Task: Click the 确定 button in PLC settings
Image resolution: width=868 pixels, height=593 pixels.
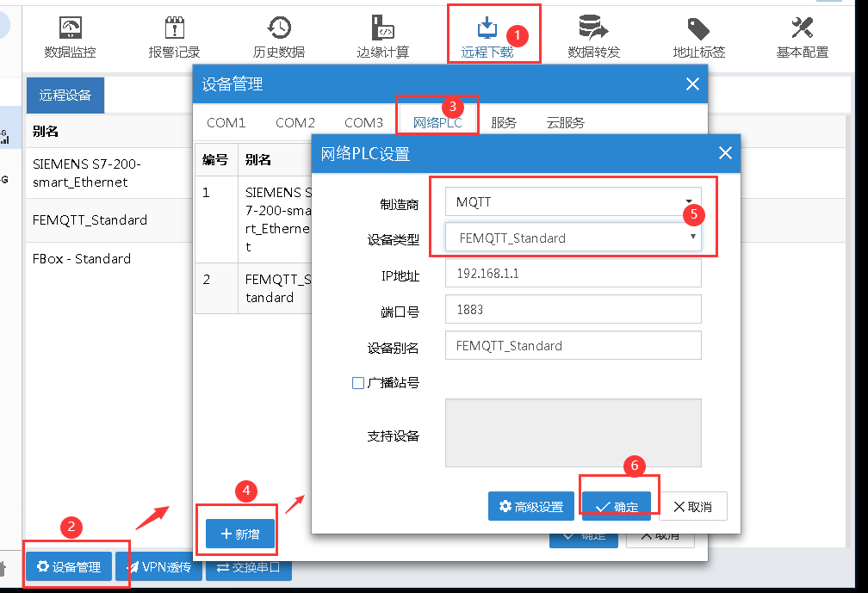Action: (x=617, y=507)
